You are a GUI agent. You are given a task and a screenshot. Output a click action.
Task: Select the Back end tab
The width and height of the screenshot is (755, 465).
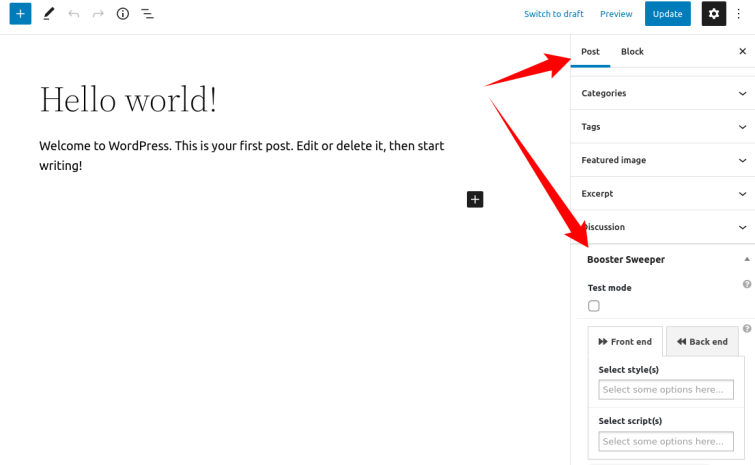click(702, 342)
